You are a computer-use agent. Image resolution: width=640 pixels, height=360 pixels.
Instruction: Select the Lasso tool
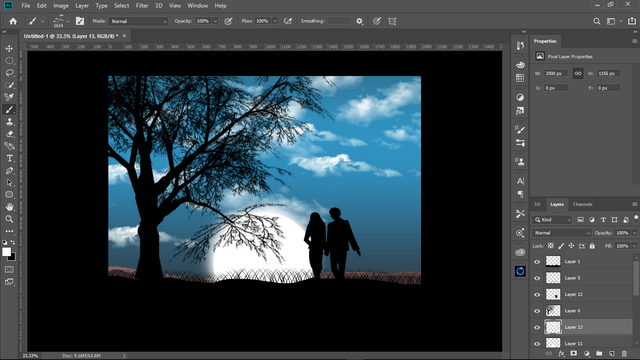[9, 73]
